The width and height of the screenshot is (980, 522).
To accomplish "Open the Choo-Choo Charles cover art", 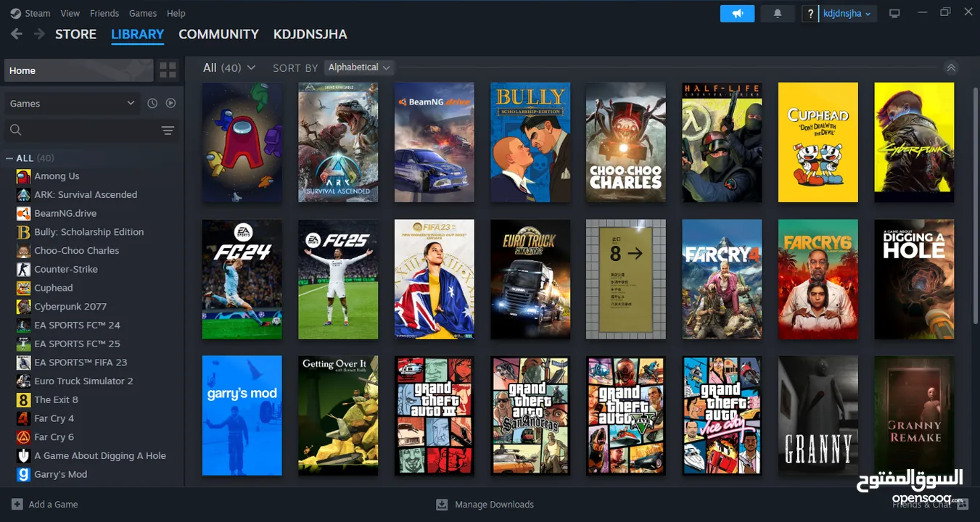I will 626,142.
